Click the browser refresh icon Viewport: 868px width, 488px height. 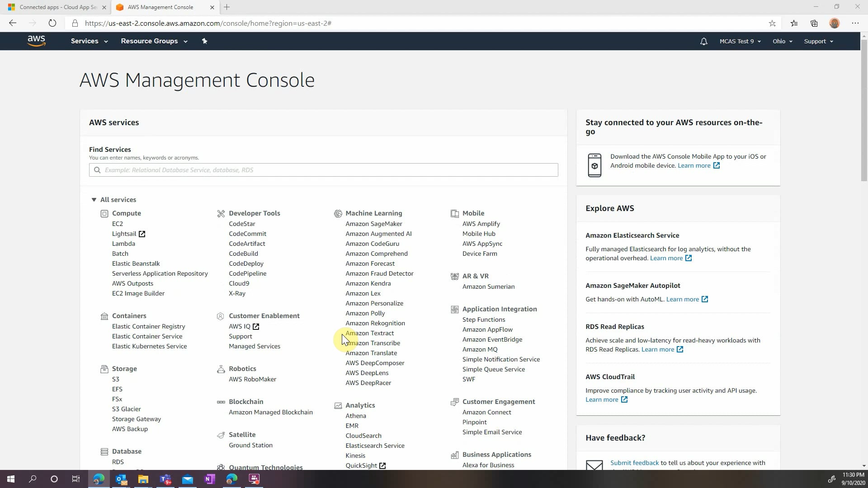pyautogui.click(x=52, y=23)
